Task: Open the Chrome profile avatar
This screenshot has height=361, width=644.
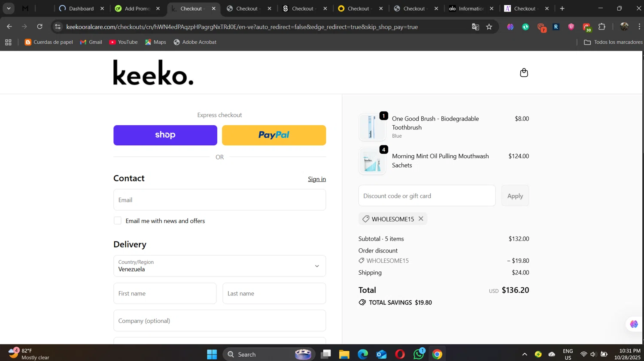Action: pos(624,27)
